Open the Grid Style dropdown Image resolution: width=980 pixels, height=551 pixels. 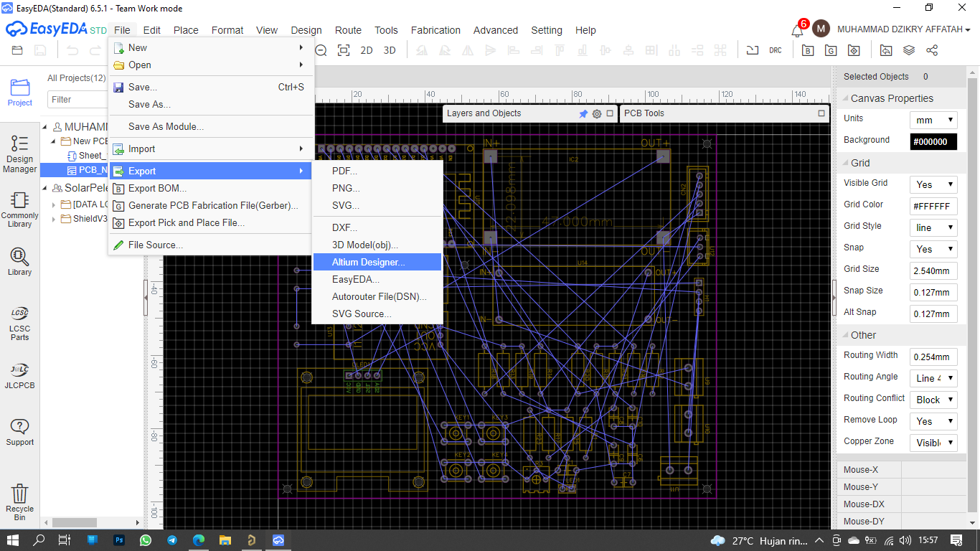tap(933, 227)
